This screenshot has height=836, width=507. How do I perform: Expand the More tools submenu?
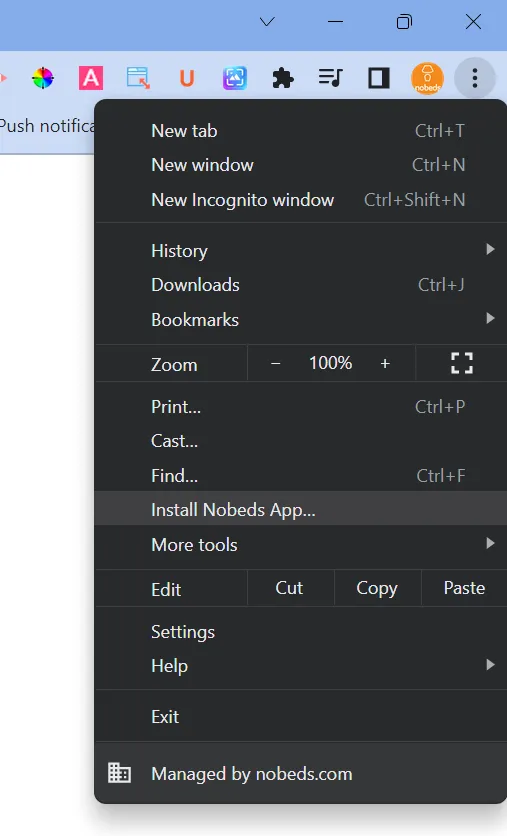(x=301, y=544)
